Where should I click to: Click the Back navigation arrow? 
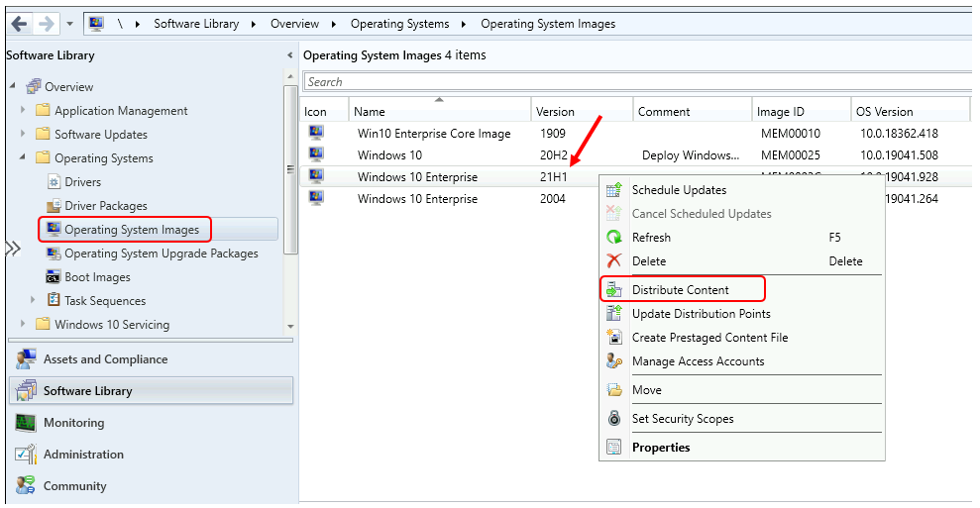click(19, 24)
